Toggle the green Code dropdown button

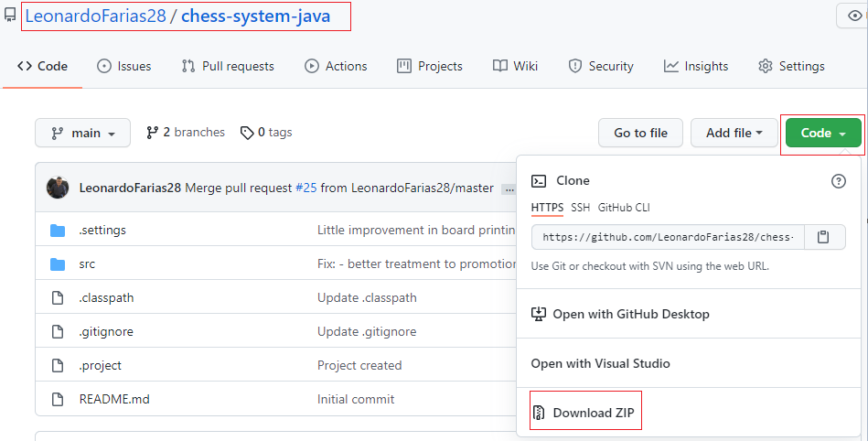(x=823, y=133)
